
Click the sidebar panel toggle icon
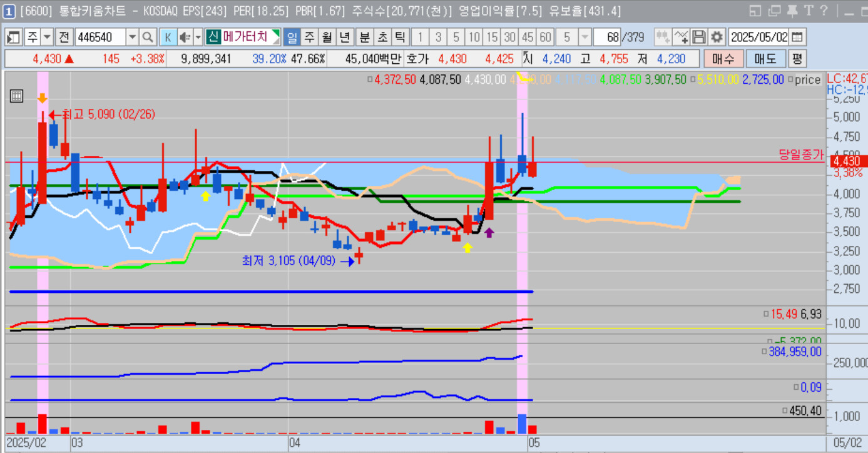[x=14, y=38]
